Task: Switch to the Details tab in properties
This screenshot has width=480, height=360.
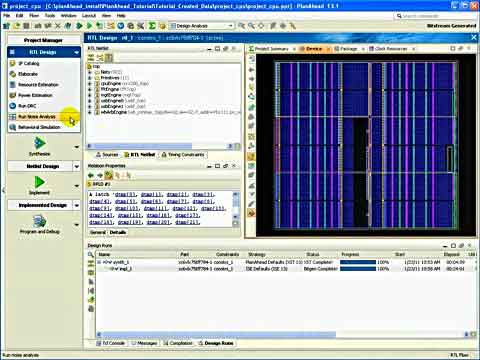Action: (x=118, y=232)
